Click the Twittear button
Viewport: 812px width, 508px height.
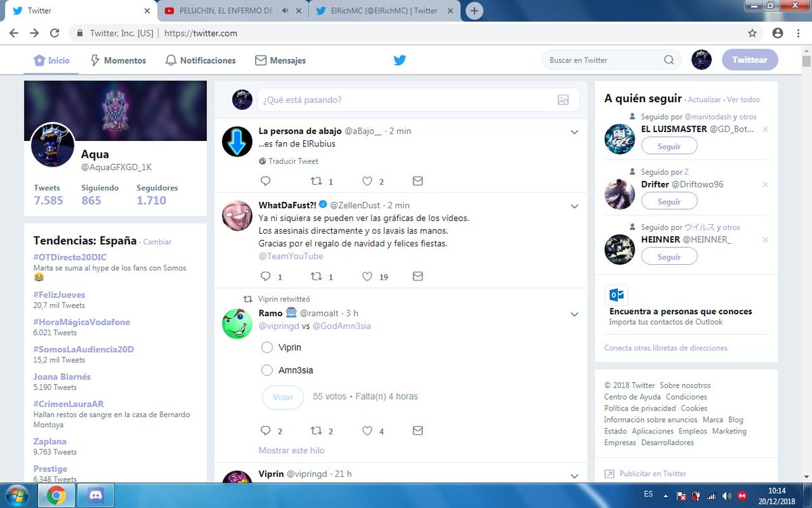coord(750,60)
